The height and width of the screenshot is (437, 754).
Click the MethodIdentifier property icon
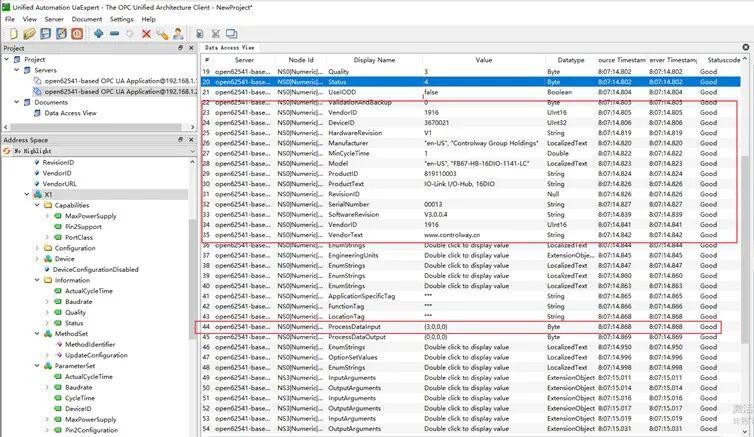(59, 344)
